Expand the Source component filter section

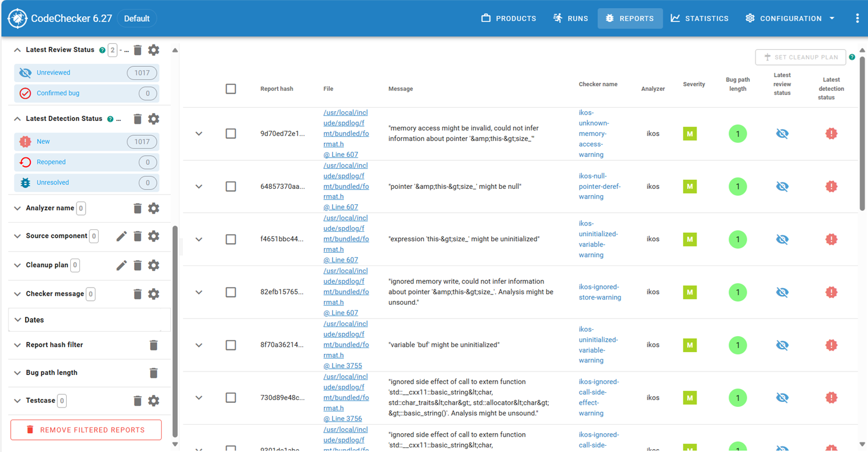17,236
